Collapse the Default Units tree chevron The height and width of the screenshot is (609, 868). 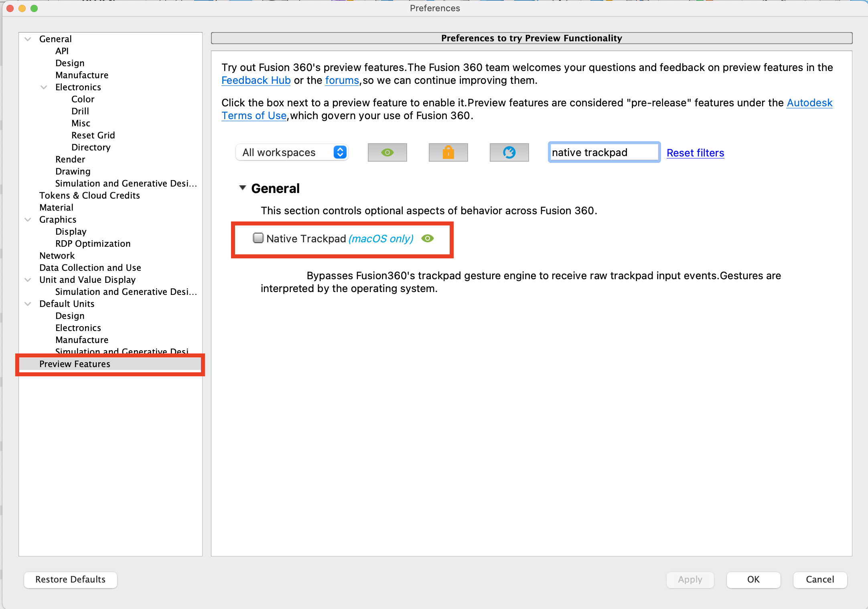click(x=28, y=304)
